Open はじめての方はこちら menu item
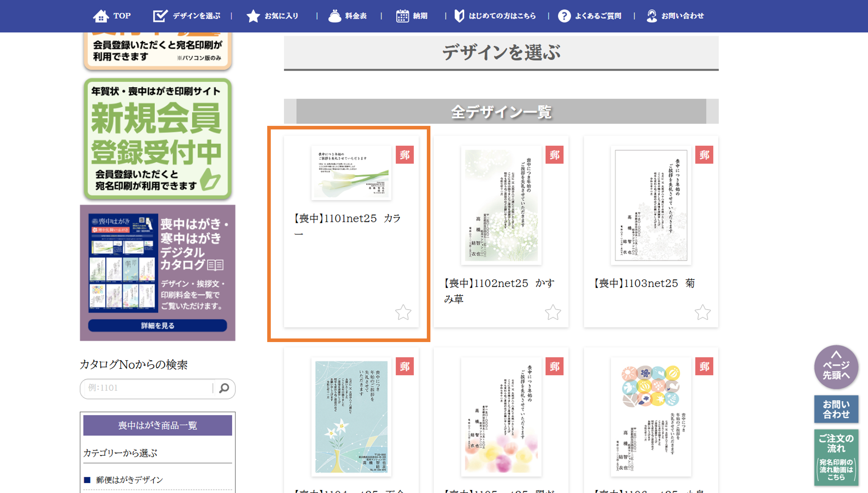 tap(502, 16)
